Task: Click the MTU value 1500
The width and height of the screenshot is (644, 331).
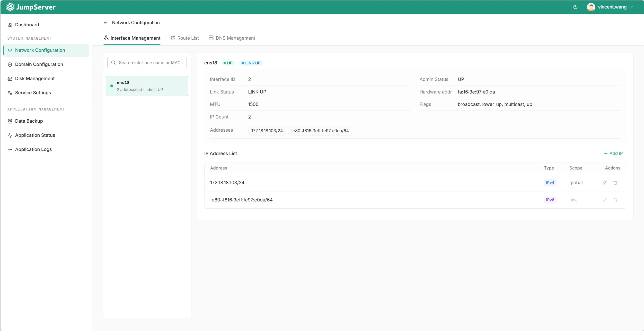Action: click(253, 104)
